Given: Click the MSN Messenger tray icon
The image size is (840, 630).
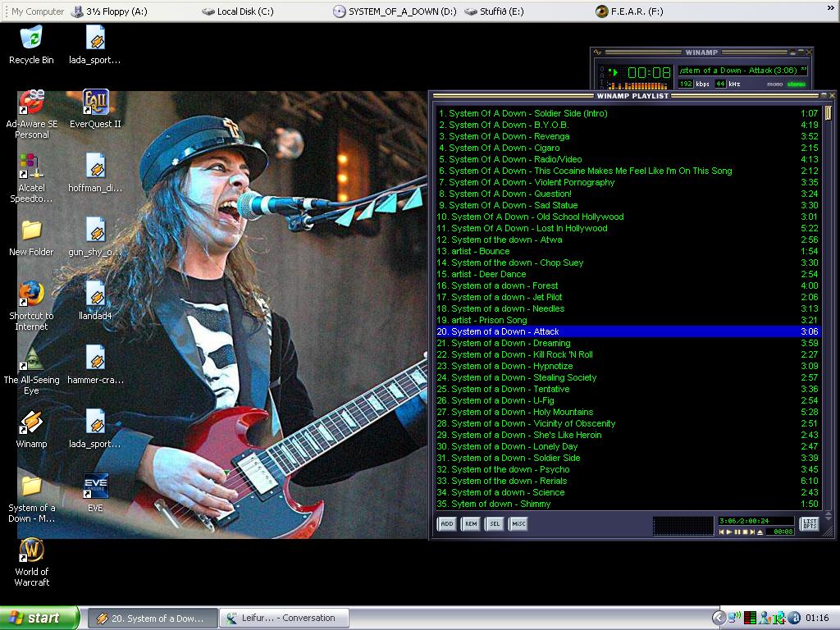Looking at the screenshot, I should (765, 618).
